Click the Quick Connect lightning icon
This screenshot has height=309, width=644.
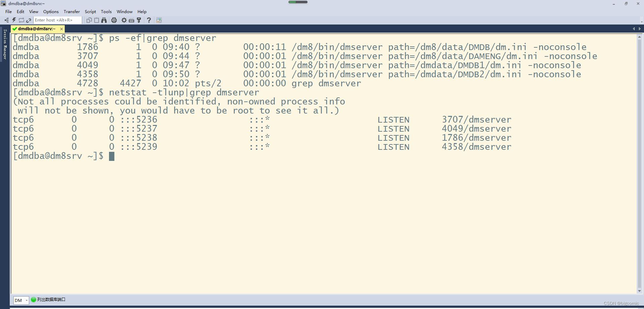pos(14,20)
